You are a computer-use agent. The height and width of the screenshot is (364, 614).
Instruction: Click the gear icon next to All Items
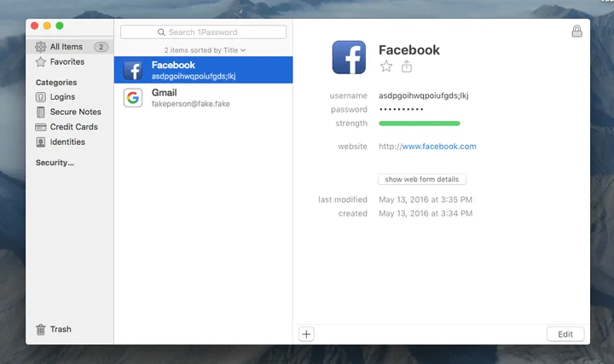pyautogui.click(x=41, y=47)
